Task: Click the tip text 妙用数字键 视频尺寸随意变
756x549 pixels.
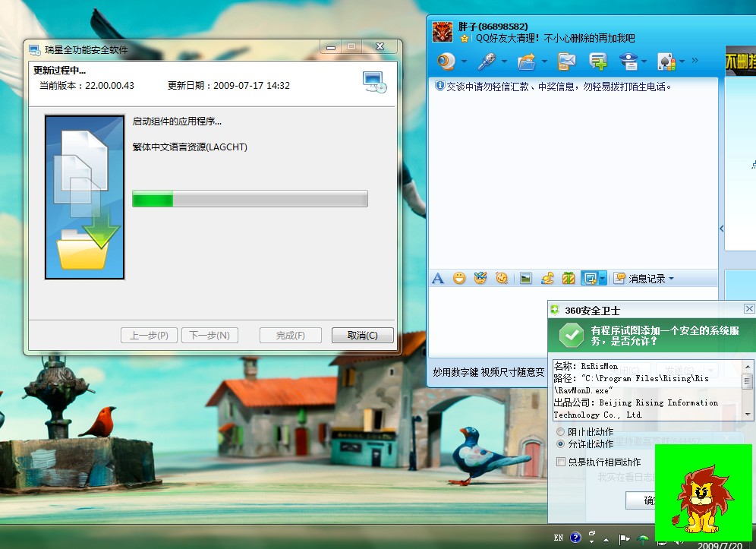Action: tap(488, 372)
